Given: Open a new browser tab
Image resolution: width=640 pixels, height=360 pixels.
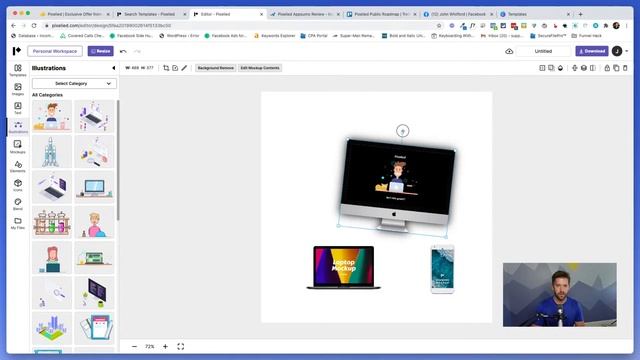Looking at the screenshot, I should point(580,14).
